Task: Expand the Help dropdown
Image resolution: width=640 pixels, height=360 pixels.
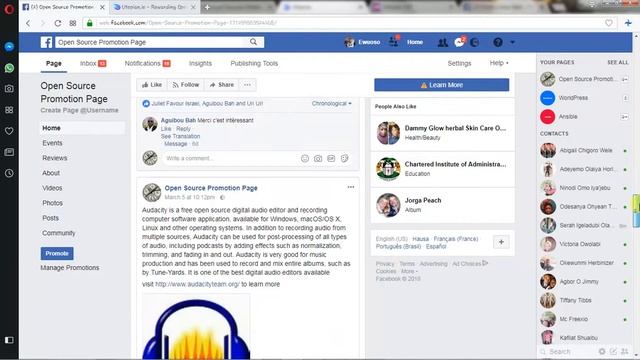Action: point(499,63)
